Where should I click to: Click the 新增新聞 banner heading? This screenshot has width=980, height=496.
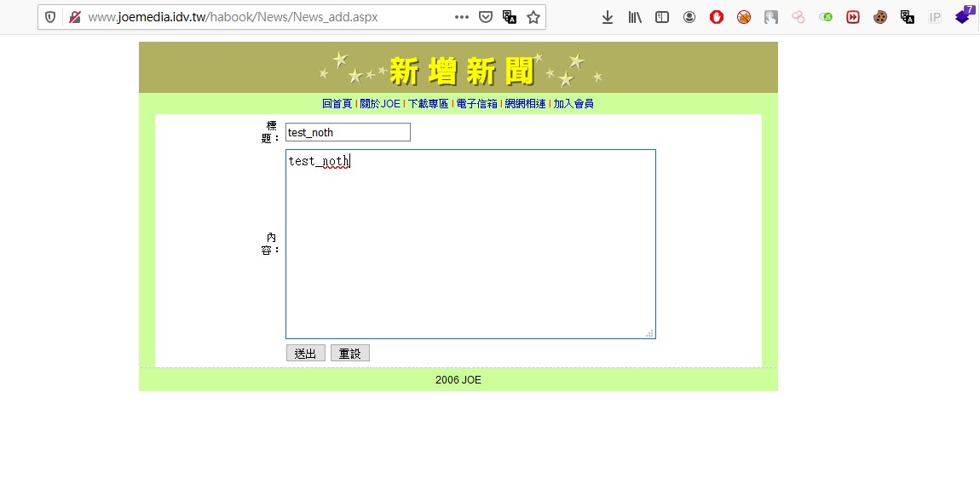click(462, 71)
